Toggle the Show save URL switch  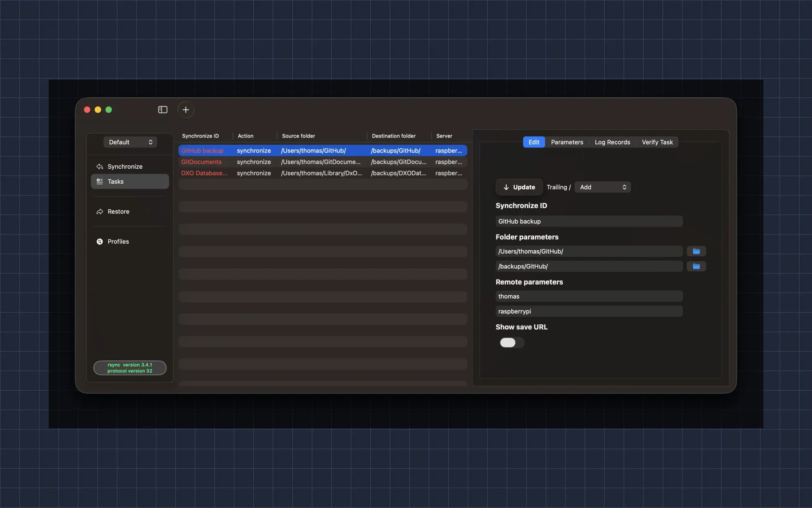(512, 343)
